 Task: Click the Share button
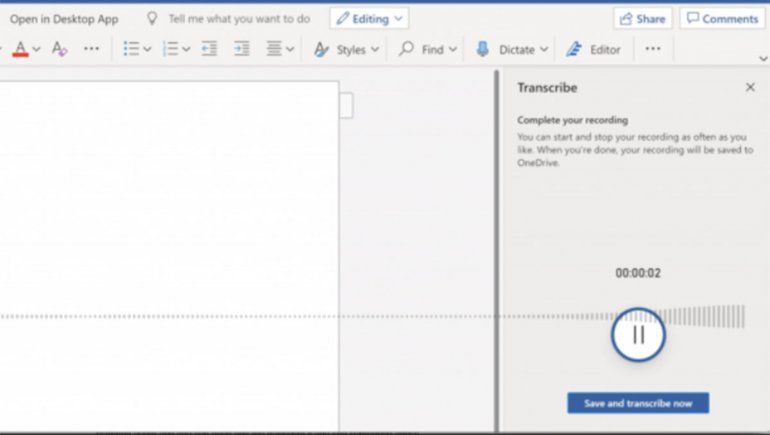[642, 19]
